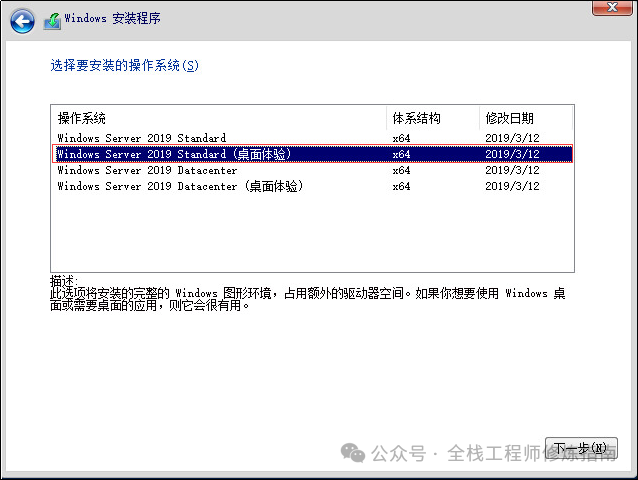
Task: Click 2019/3/12 date of Datacenter (桌面体验) row
Action: 512,186
